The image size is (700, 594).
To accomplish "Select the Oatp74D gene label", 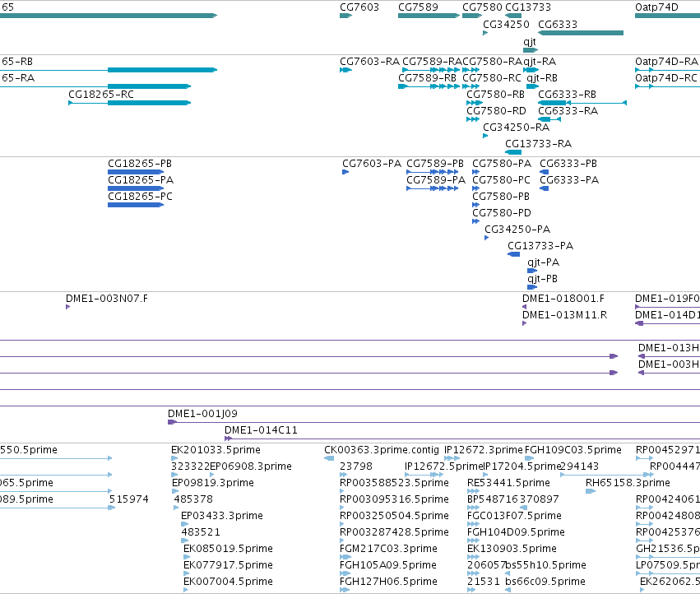I will (x=656, y=7).
